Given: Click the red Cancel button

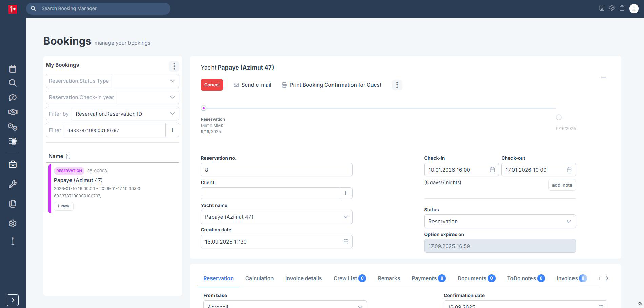Looking at the screenshot, I should [212, 85].
